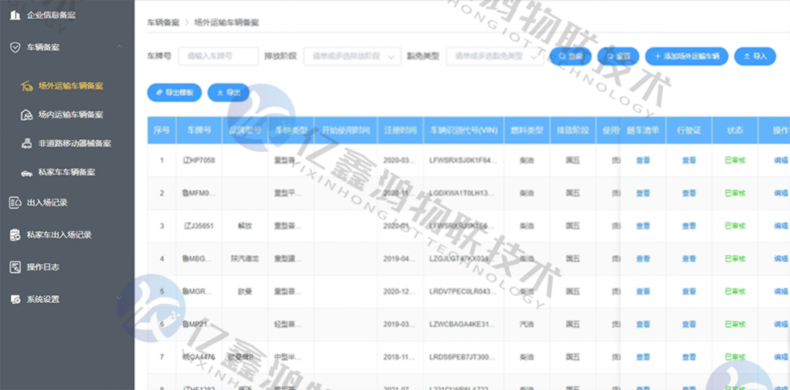Click the 场内运输车辆备案 icon
The height and width of the screenshot is (390, 790).
coord(27,115)
